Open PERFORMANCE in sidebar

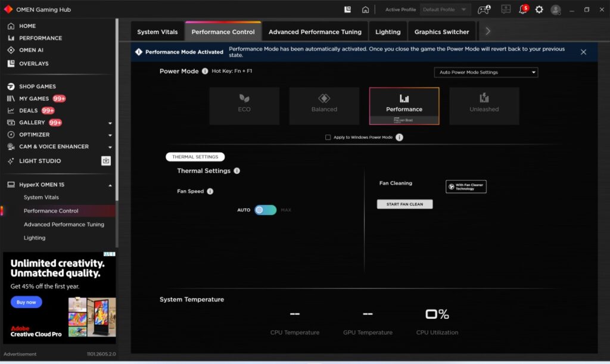41,38
